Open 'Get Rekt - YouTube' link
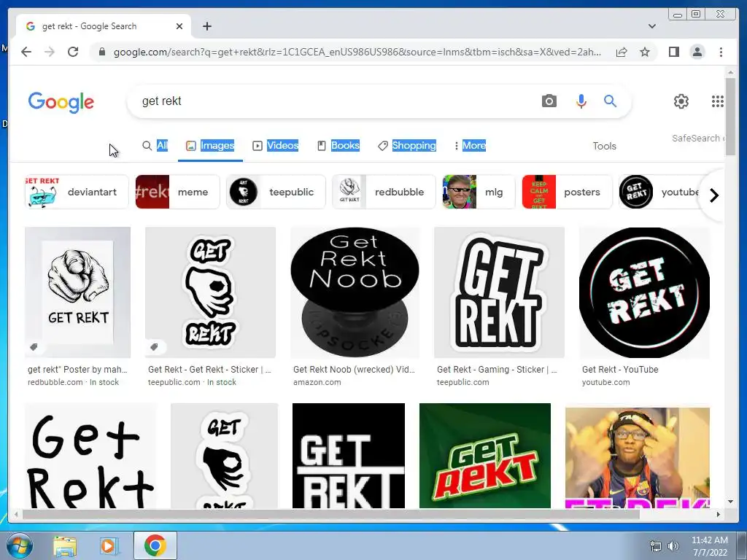 click(620, 370)
